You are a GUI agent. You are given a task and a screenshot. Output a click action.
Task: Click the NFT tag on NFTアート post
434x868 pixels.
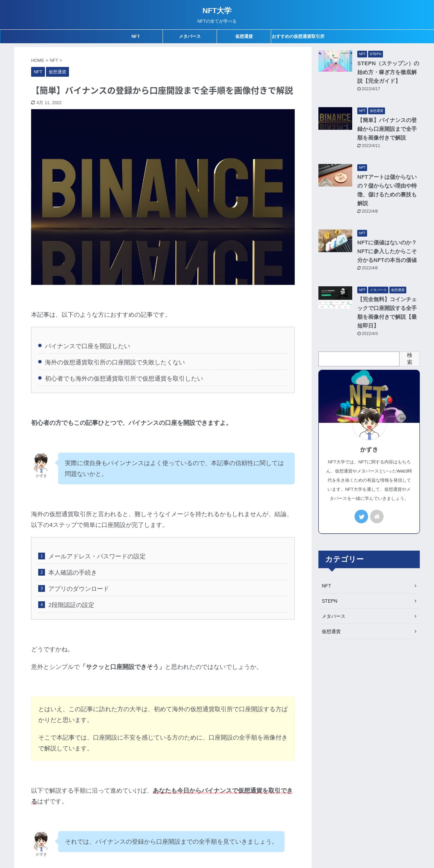click(x=362, y=168)
